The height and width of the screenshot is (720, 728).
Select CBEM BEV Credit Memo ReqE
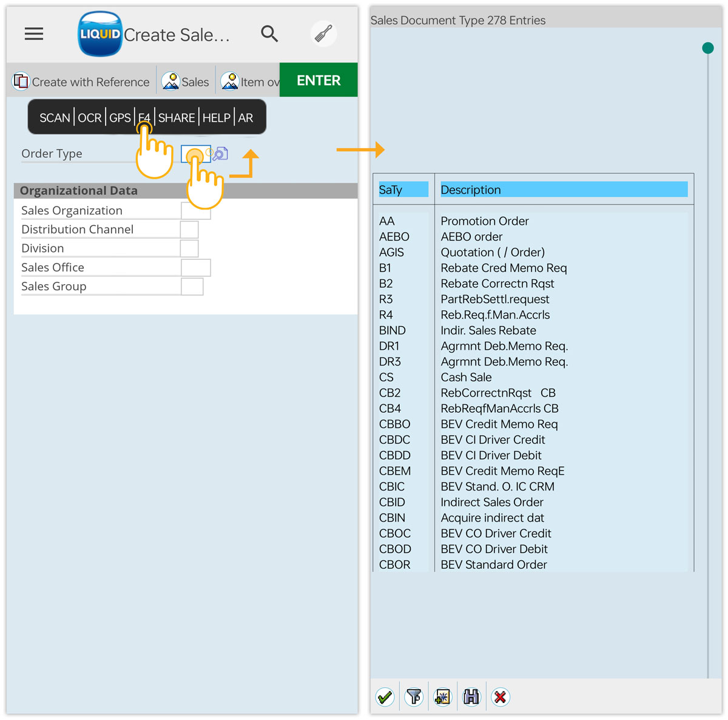pos(533,471)
